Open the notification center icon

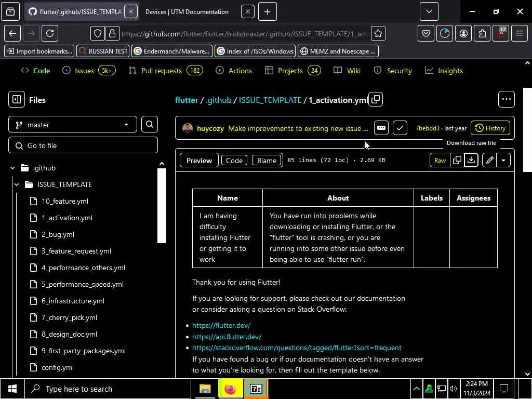504,389
